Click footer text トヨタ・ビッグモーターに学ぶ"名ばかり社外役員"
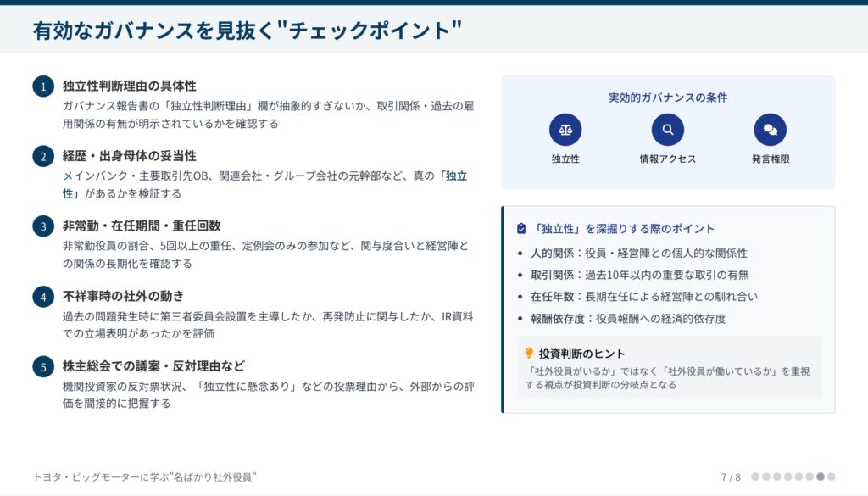This screenshot has width=868, height=496. click(x=144, y=476)
